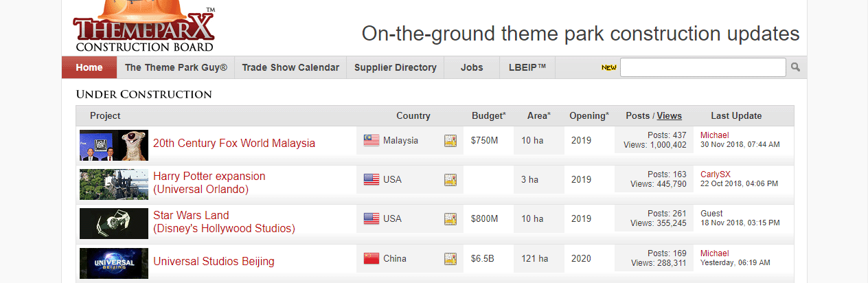Open Trade Show Calendar menu item

[290, 67]
